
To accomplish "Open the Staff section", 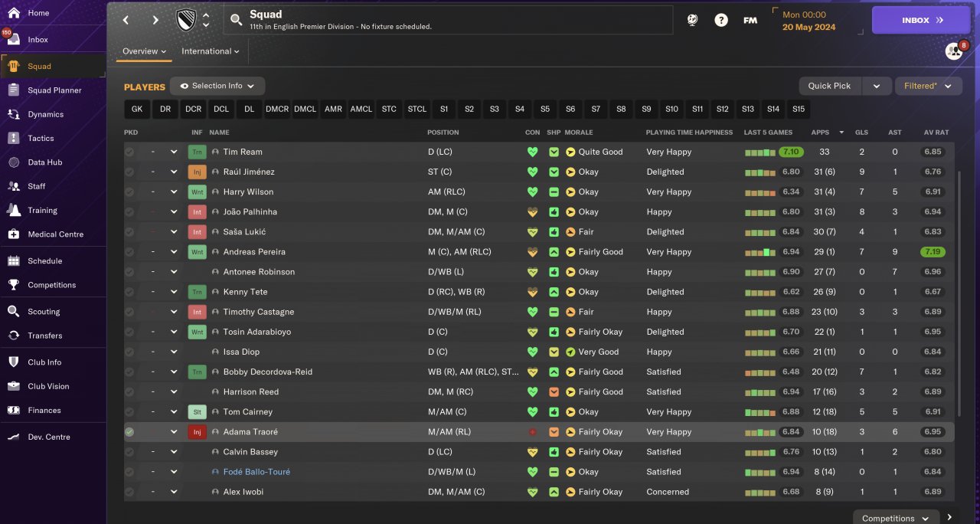I will [x=37, y=186].
